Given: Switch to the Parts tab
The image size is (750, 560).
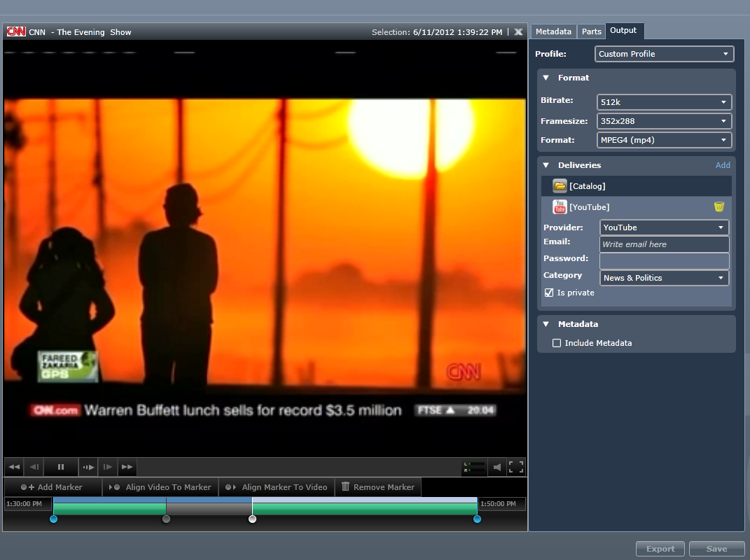Looking at the screenshot, I should pos(591,31).
